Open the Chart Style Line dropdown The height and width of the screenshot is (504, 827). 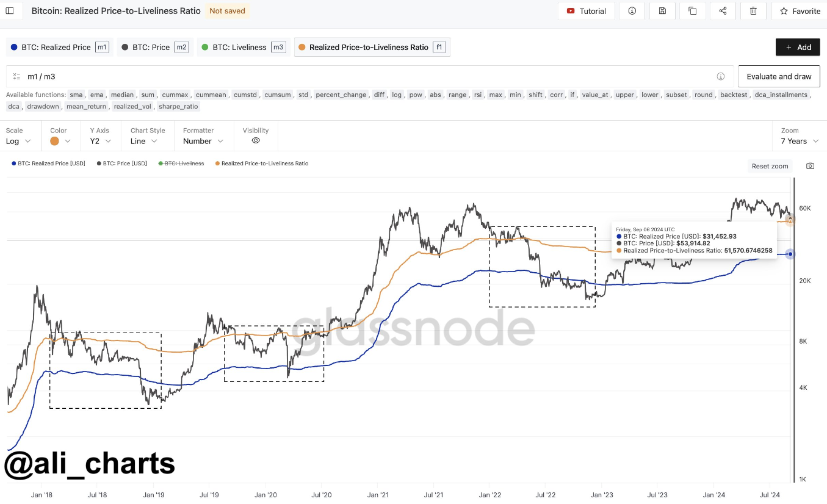pos(144,141)
